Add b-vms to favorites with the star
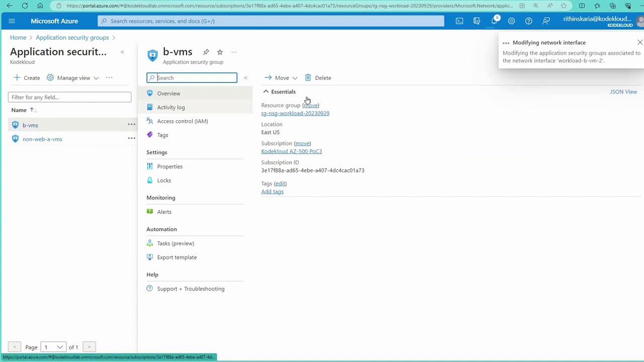Image resolution: width=644 pixels, height=362 pixels. click(x=220, y=52)
